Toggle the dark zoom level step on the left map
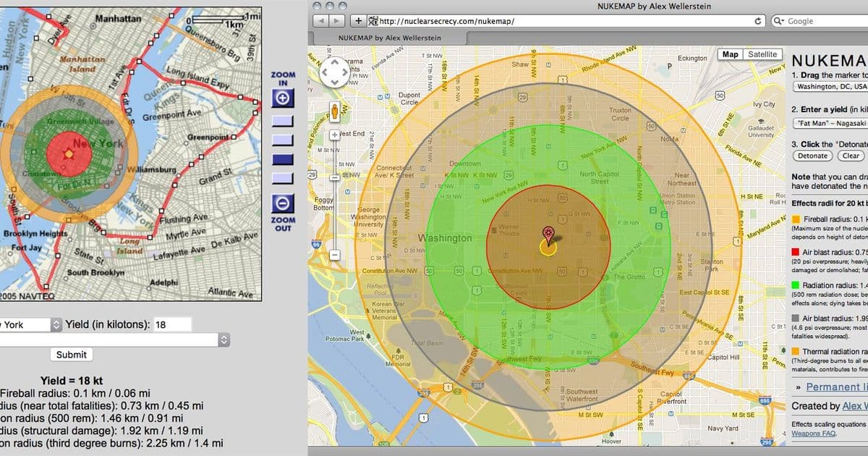Screen dimensions: 868x456 (x=281, y=158)
